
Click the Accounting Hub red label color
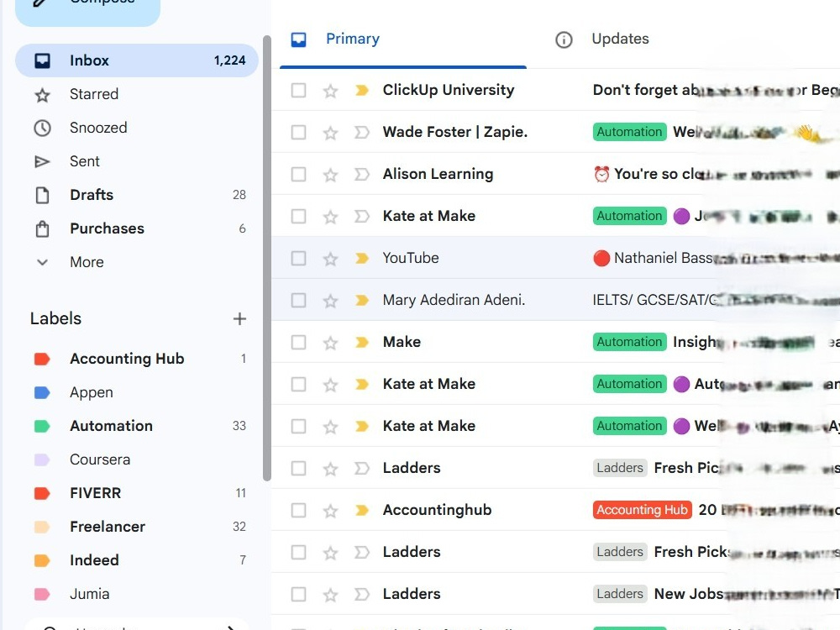(x=42, y=359)
